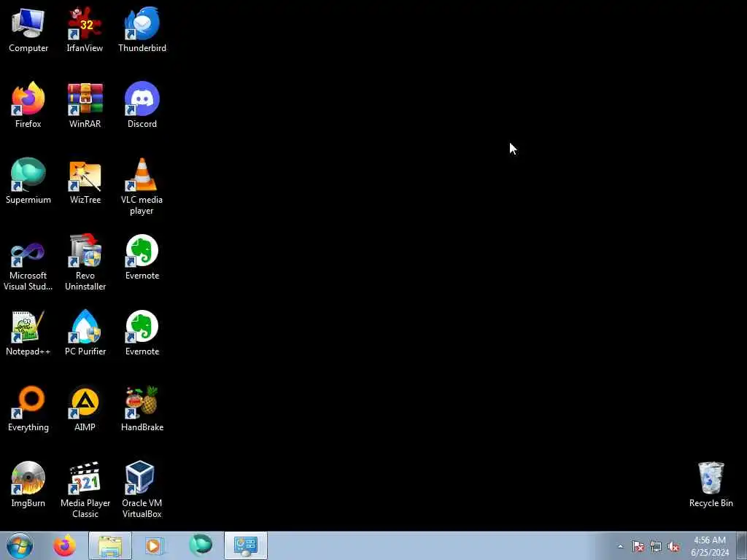Image resolution: width=747 pixels, height=560 pixels.
Task: Select the ImgBurn shortcut
Action: (28, 484)
